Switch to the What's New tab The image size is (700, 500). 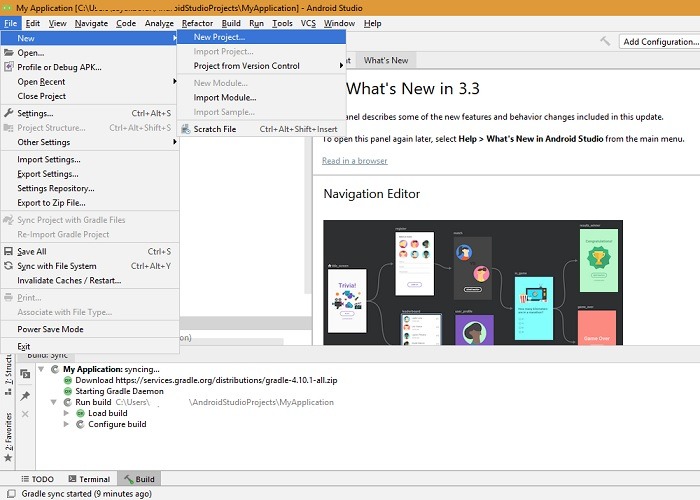point(386,60)
